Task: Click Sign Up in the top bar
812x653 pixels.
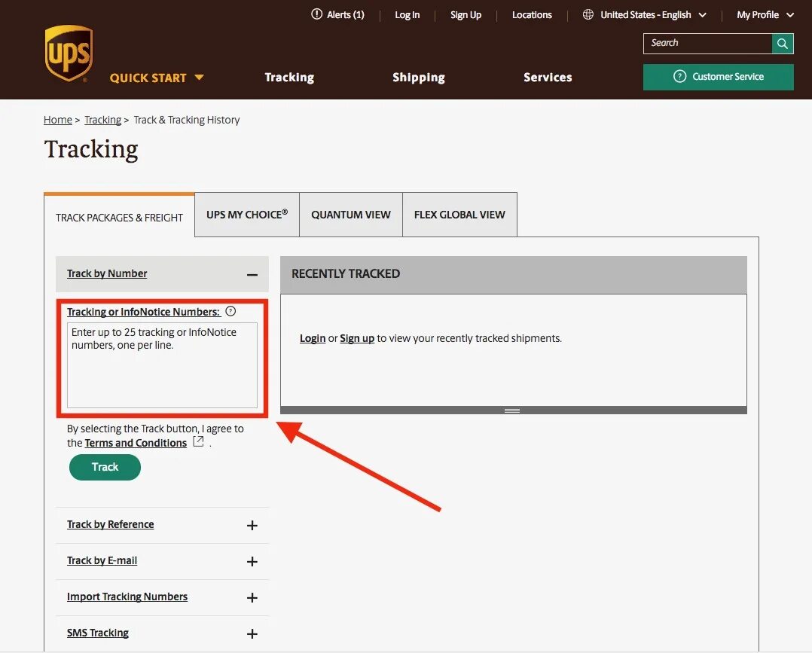Action: tap(466, 15)
